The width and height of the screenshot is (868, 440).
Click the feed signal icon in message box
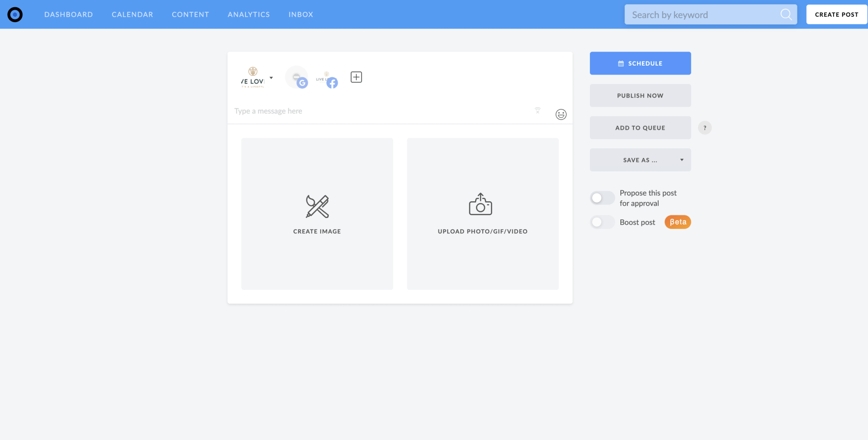pyautogui.click(x=538, y=110)
